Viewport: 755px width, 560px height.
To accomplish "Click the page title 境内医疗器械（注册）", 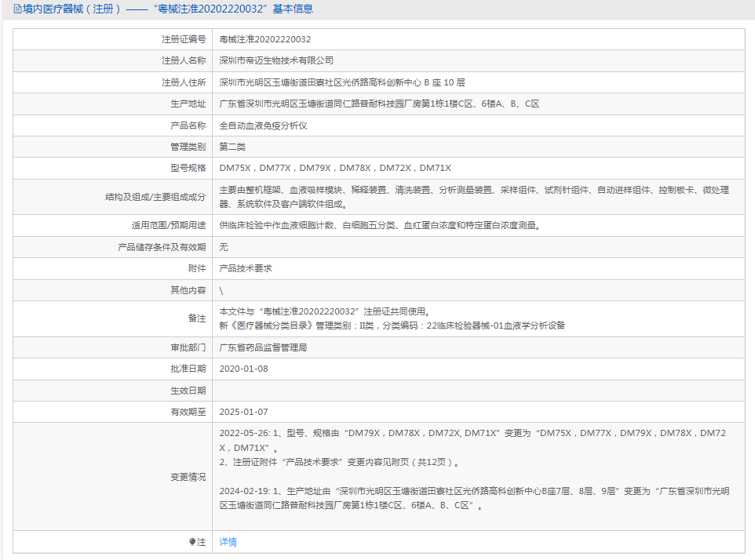I will [73, 9].
